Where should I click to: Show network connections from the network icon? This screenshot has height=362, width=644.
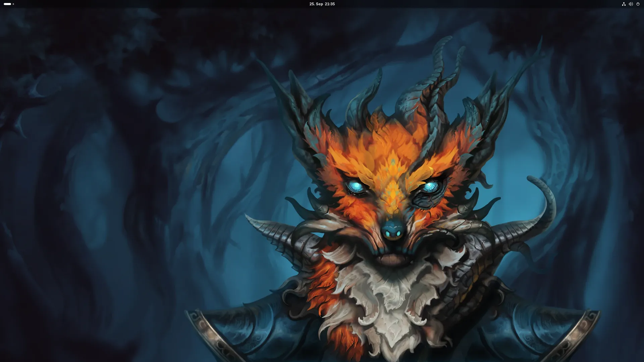point(624,4)
